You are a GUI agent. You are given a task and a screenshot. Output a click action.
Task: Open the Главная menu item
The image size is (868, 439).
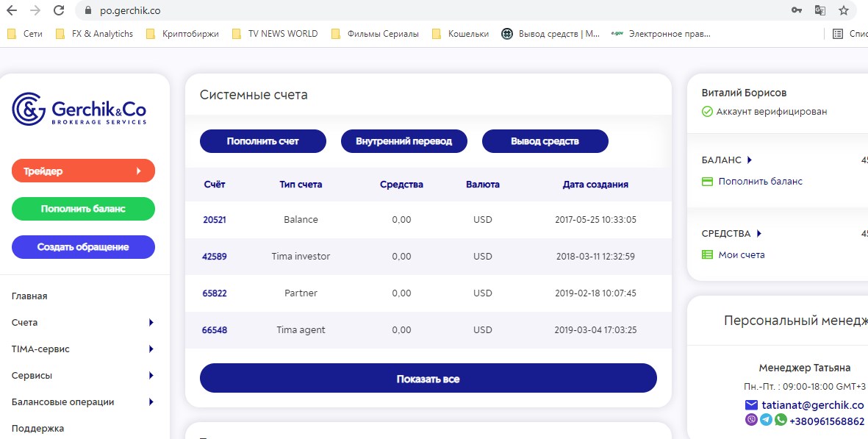pos(29,296)
